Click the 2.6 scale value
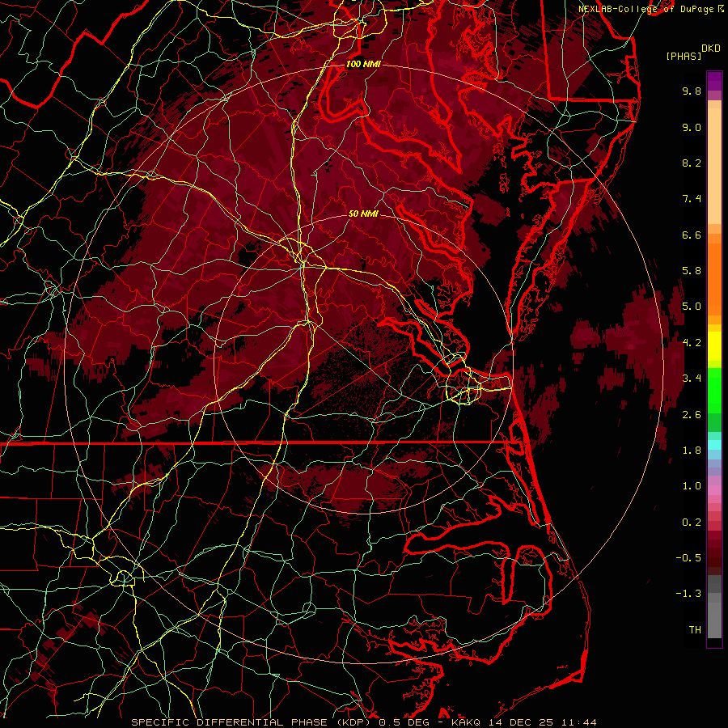The image size is (728, 728). [x=692, y=415]
